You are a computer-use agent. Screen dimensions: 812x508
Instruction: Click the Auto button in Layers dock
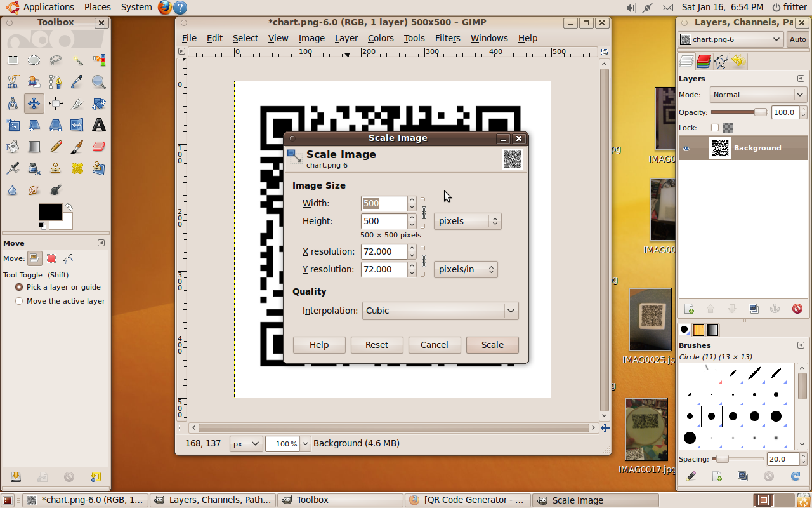coord(798,39)
